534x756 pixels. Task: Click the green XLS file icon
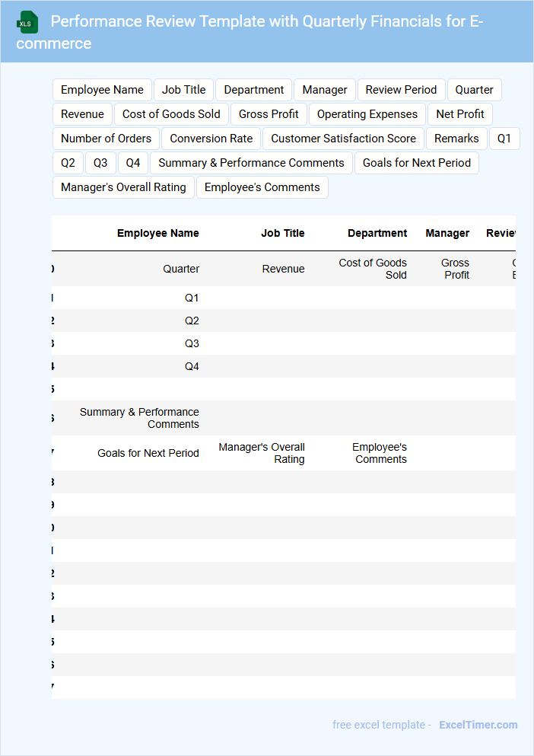[x=27, y=22]
